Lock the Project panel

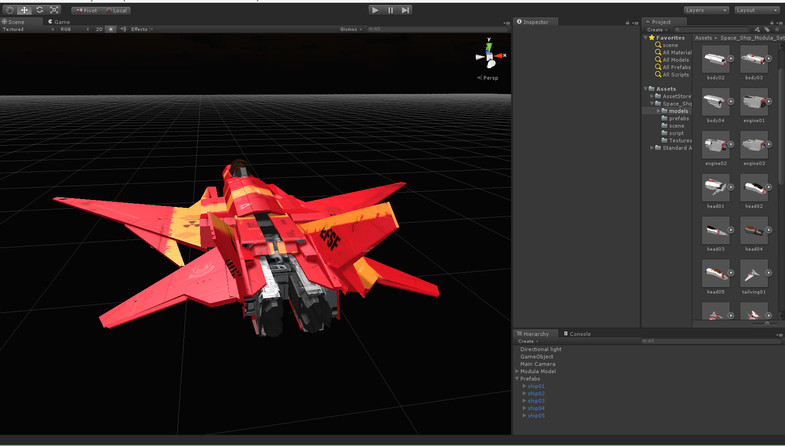click(771, 23)
